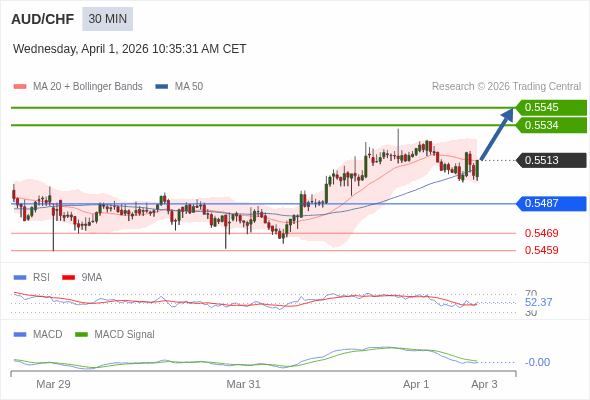
Task: Click the Apr 1 date axis label
Action: click(416, 384)
